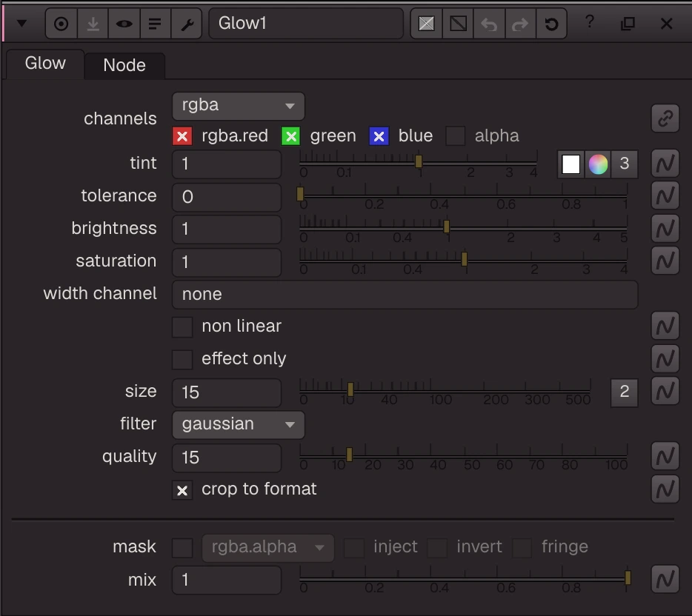This screenshot has width=692, height=616.
Task: Click the redo arrow icon
Action: pyautogui.click(x=520, y=24)
